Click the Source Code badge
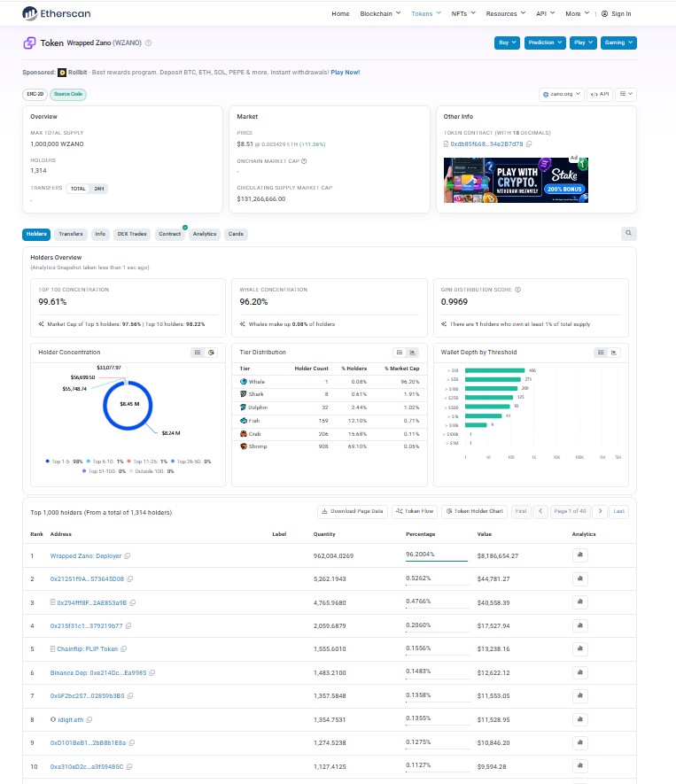The width and height of the screenshot is (676, 784). [68, 94]
